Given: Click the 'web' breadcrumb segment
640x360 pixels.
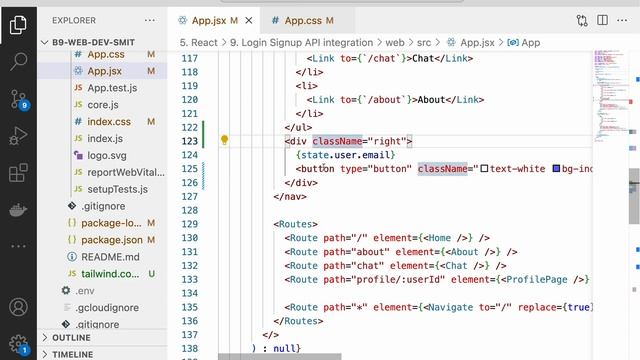Looking at the screenshot, I should pyautogui.click(x=395, y=42).
